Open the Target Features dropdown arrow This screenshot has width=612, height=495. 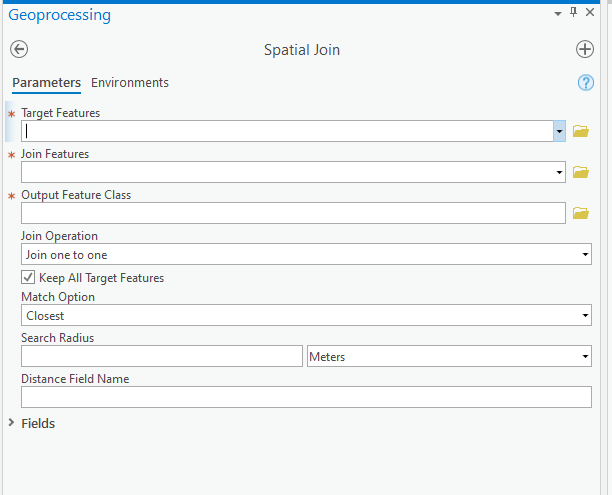[558, 131]
